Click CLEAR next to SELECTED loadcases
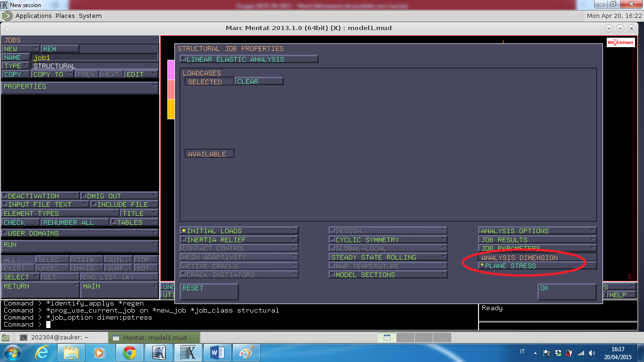Image resolution: width=644 pixels, height=362 pixels. click(259, 82)
